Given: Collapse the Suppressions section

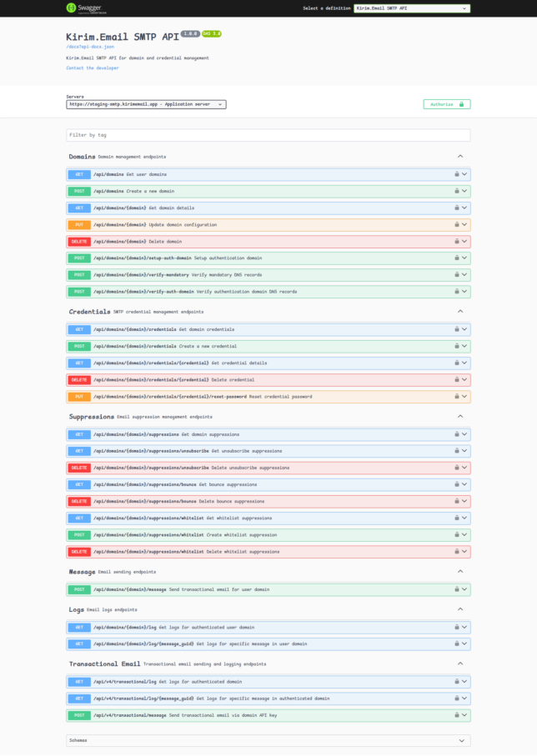Looking at the screenshot, I should point(460,416).
